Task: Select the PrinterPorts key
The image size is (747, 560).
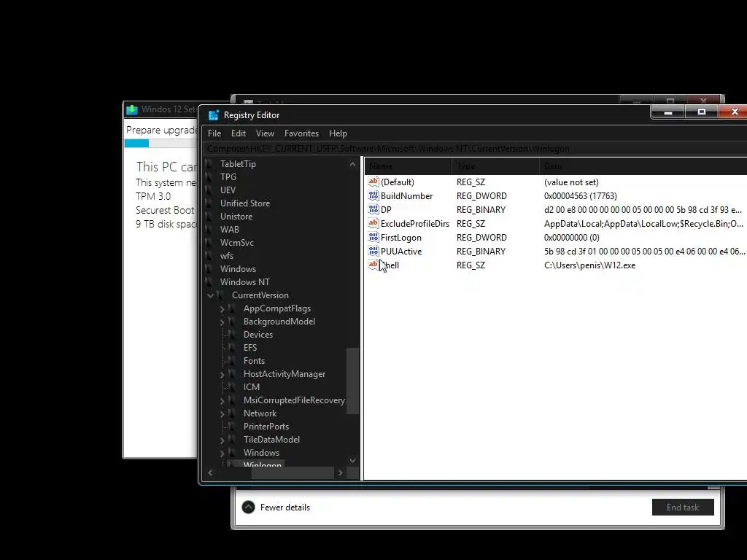Action: [266, 426]
